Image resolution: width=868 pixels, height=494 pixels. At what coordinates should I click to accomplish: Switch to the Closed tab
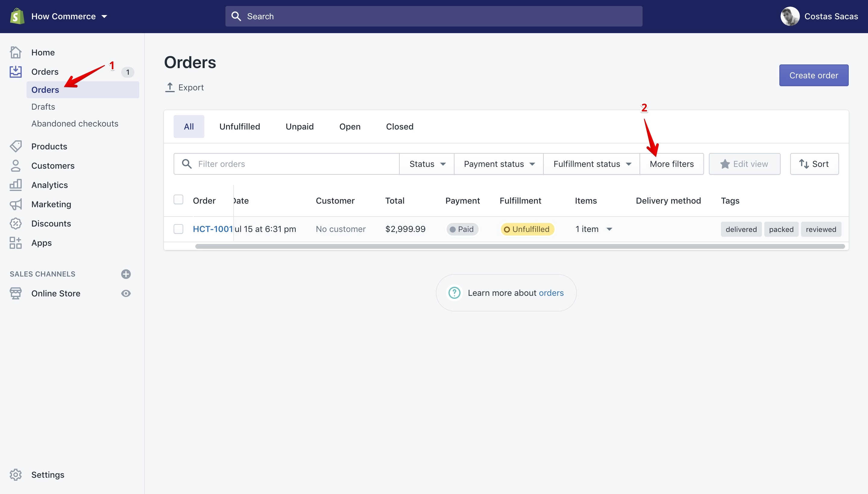[x=400, y=127]
